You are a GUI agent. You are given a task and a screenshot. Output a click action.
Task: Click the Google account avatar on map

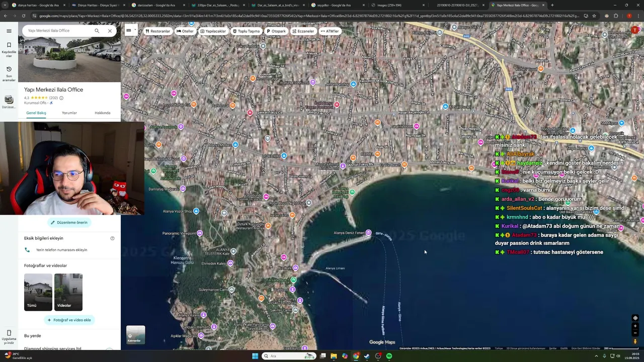point(635,31)
